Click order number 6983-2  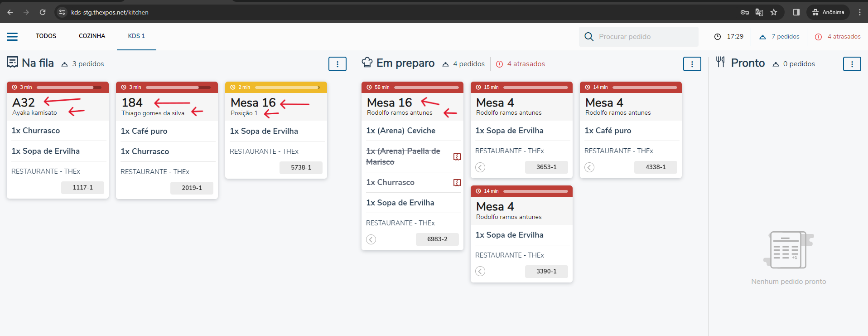(x=438, y=239)
